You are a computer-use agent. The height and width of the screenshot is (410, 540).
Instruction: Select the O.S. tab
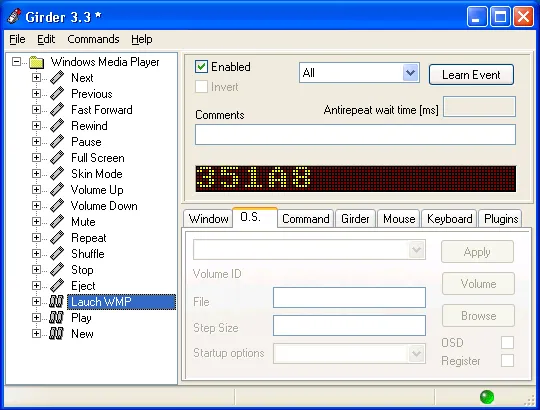tap(255, 217)
